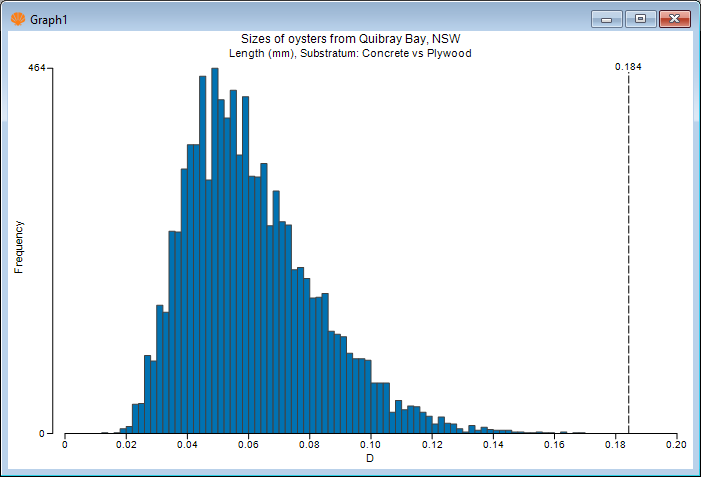Click the 0.16 x-axis tick label
The image size is (701, 477).
pos(555,446)
